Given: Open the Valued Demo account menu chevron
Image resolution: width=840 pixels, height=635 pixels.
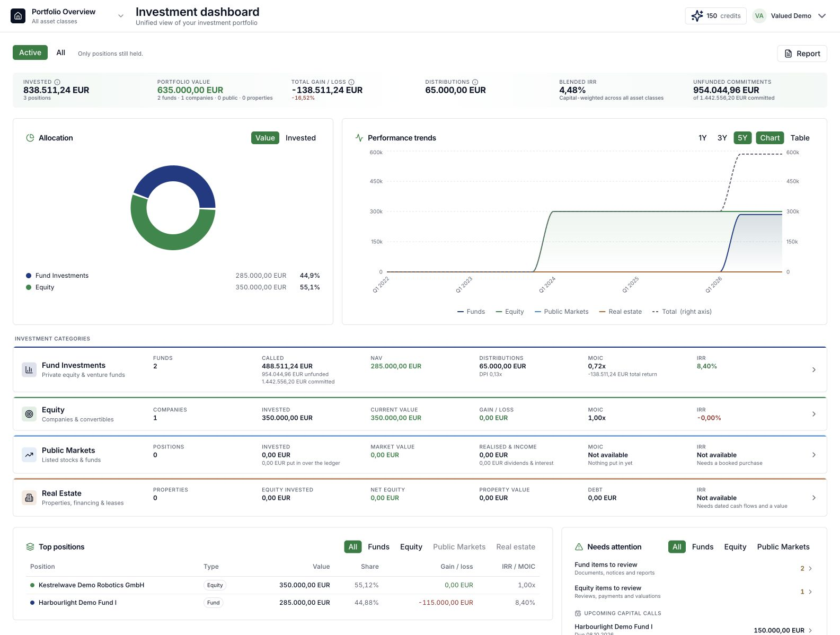Looking at the screenshot, I should point(822,16).
